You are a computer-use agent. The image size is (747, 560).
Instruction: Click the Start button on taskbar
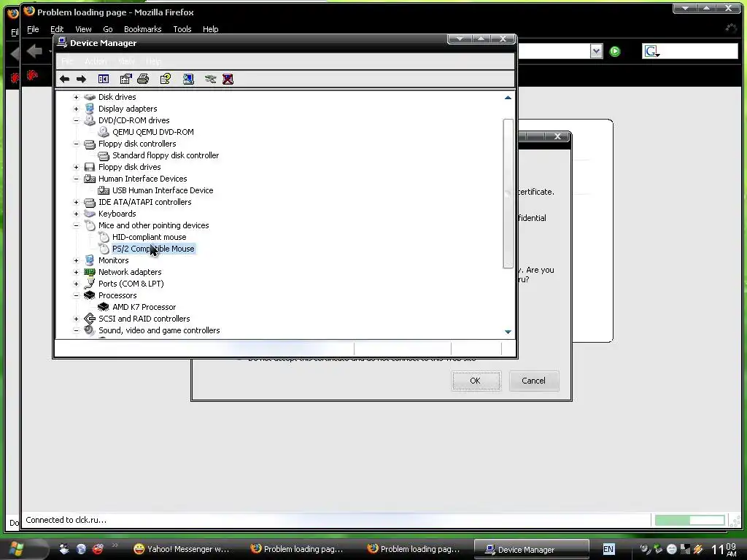(16, 548)
